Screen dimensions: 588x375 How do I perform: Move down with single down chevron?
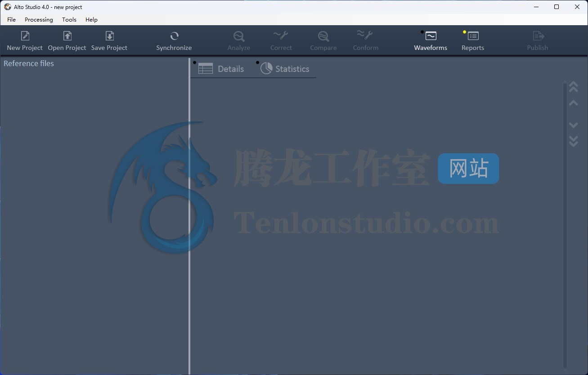click(x=574, y=125)
